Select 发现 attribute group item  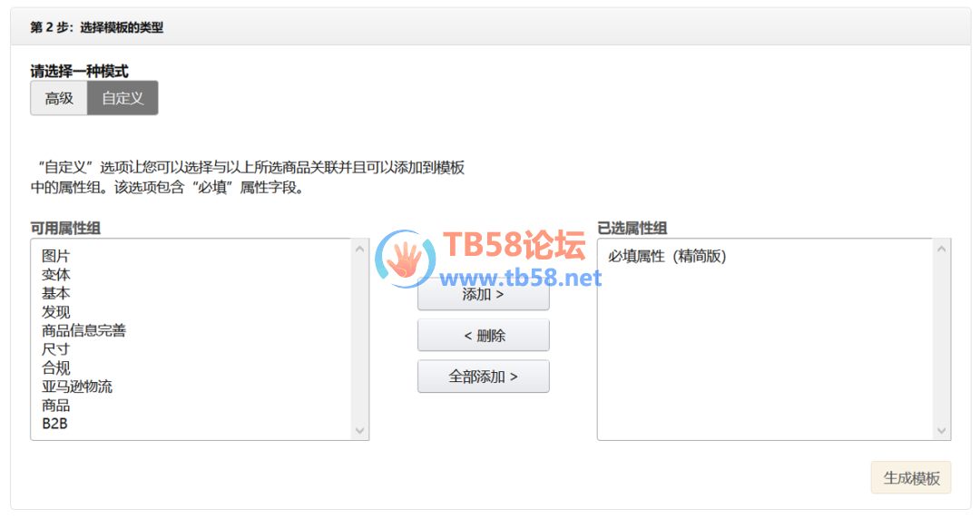pyautogui.click(x=55, y=312)
